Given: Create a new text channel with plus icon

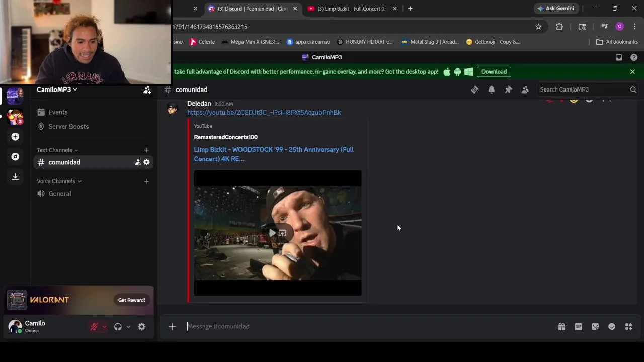Looking at the screenshot, I should click(146, 150).
